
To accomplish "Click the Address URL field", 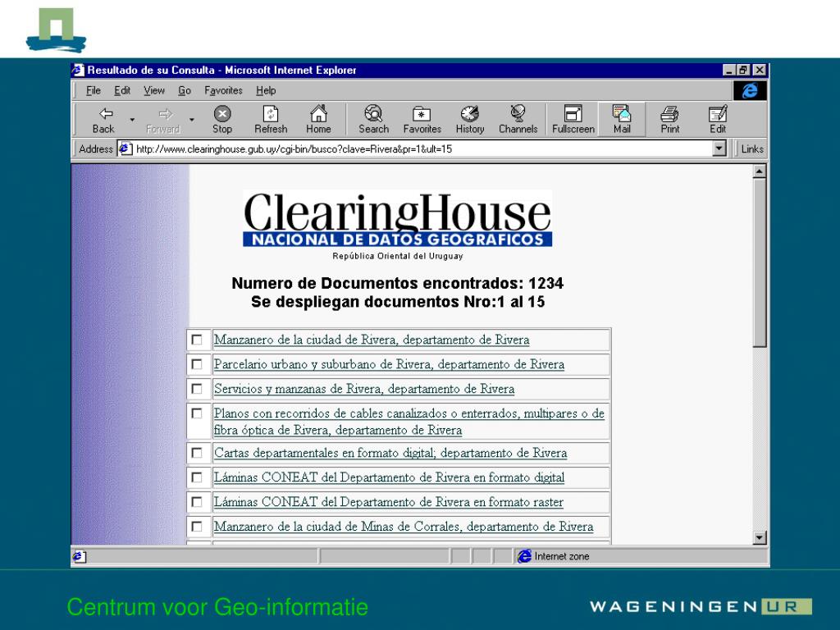I will point(423,148).
